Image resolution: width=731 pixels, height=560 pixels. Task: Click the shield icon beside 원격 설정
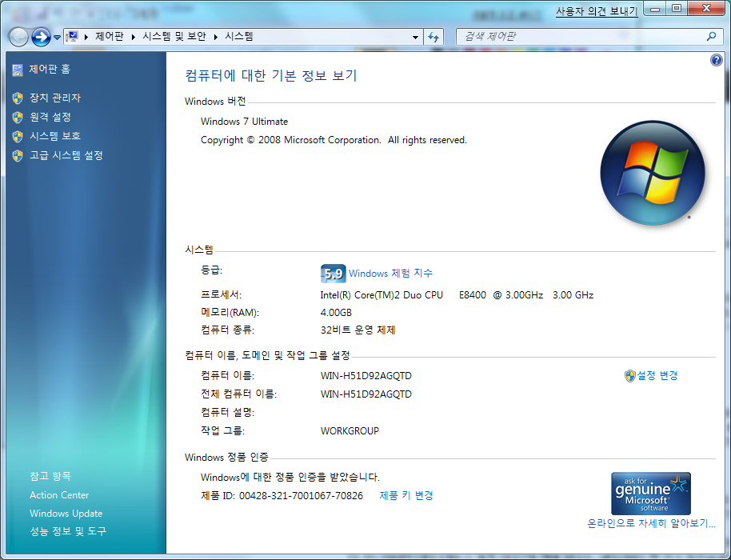(18, 117)
